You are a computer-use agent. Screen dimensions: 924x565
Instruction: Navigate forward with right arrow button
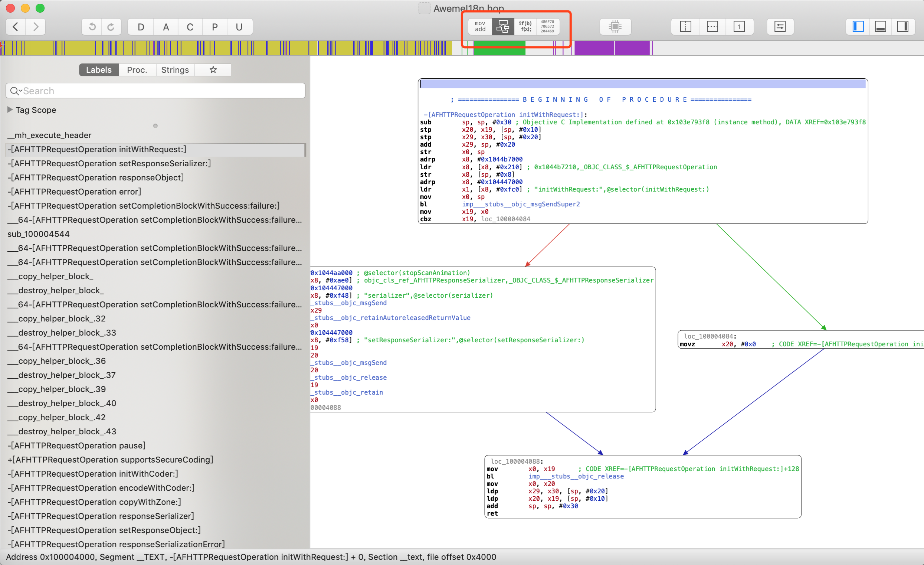coord(36,27)
